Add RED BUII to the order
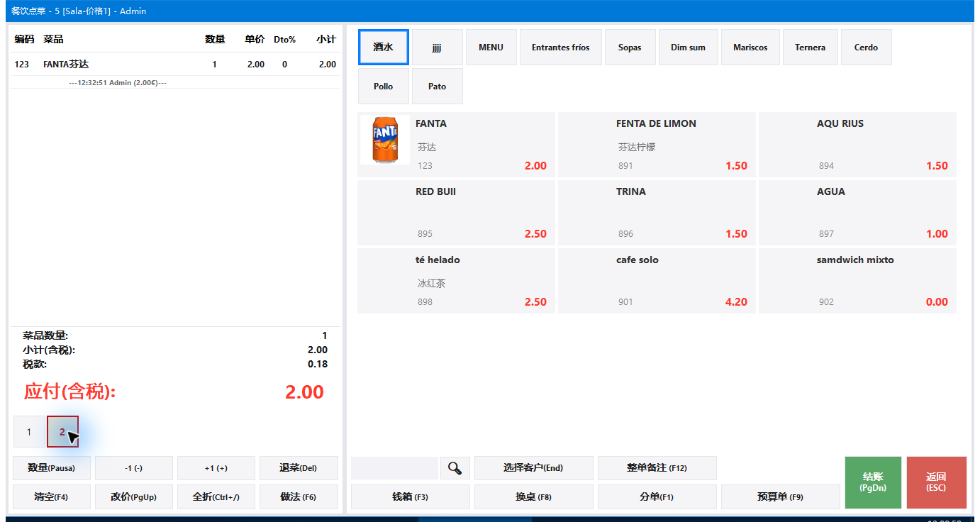Viewport: 980px width, 522px height. (x=456, y=213)
